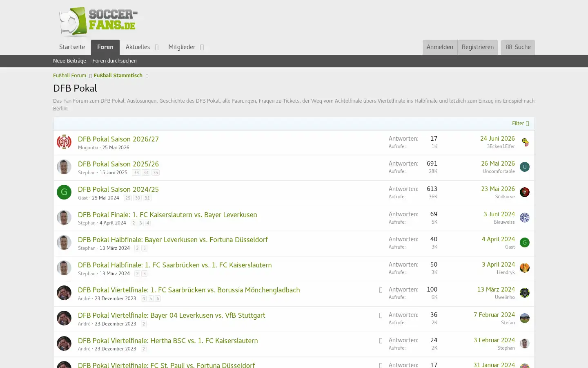
Task: Open Halbfinale Saarbrücken vs. Kaiserslautern thread
Action: click(175, 265)
